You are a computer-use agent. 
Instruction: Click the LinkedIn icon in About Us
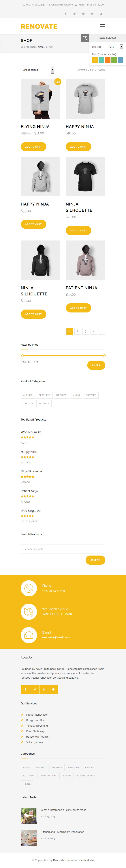point(44,689)
